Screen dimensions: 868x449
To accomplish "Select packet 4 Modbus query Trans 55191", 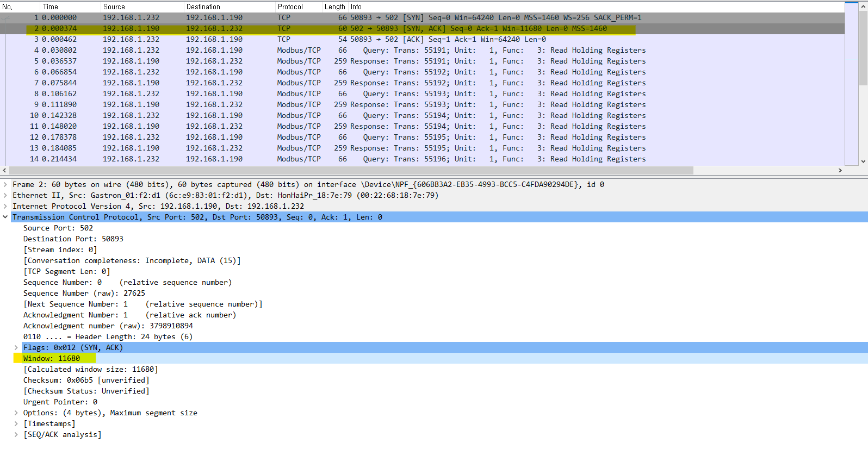I will pyautogui.click(x=422, y=50).
